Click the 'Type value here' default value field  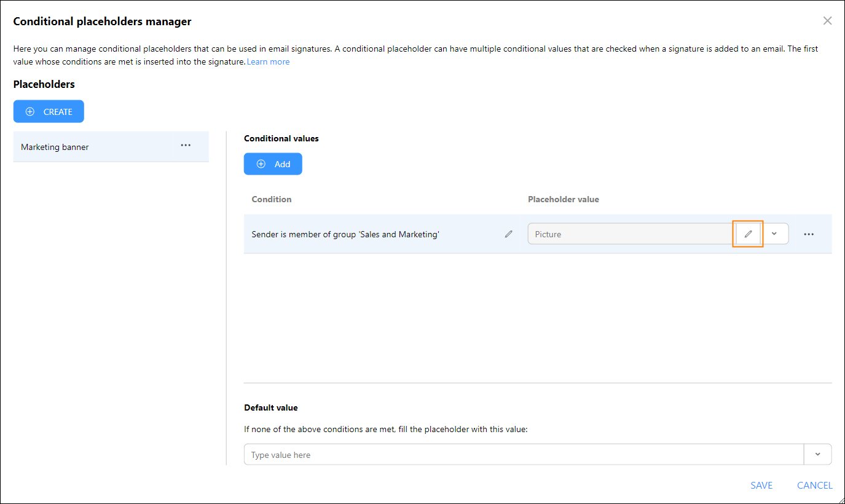coord(524,455)
